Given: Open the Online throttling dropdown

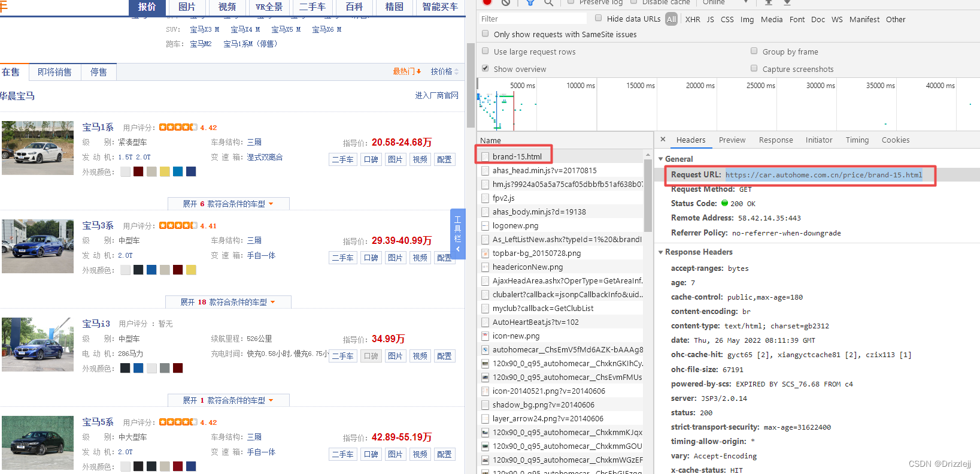Looking at the screenshot, I should (726, 2).
